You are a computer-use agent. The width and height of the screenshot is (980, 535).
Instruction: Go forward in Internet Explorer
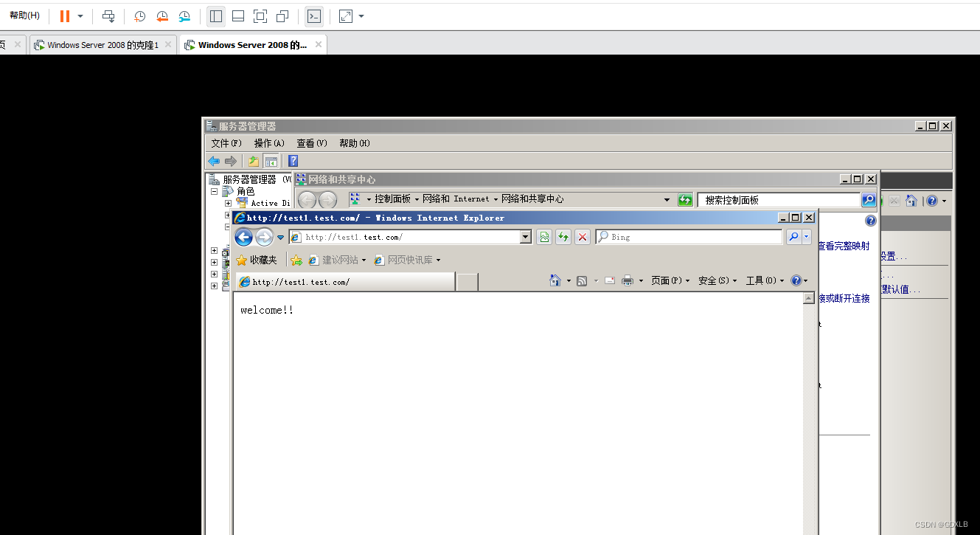point(264,237)
